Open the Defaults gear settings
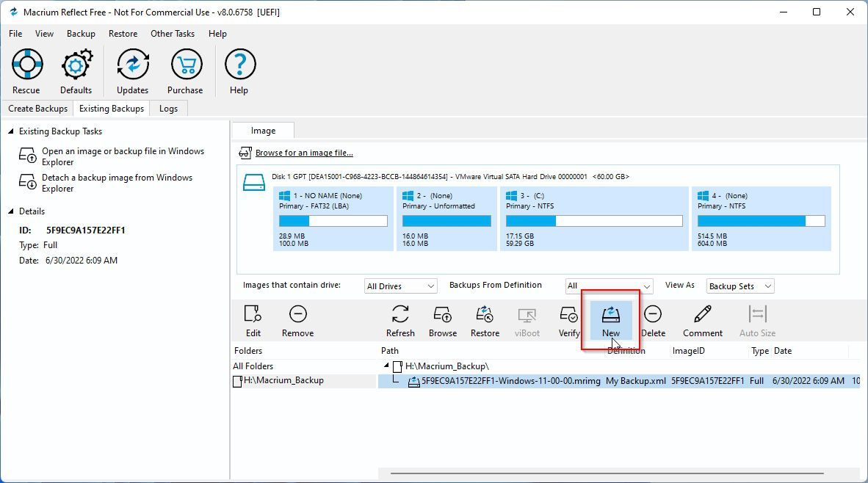This screenshot has height=483, width=868. click(76, 70)
